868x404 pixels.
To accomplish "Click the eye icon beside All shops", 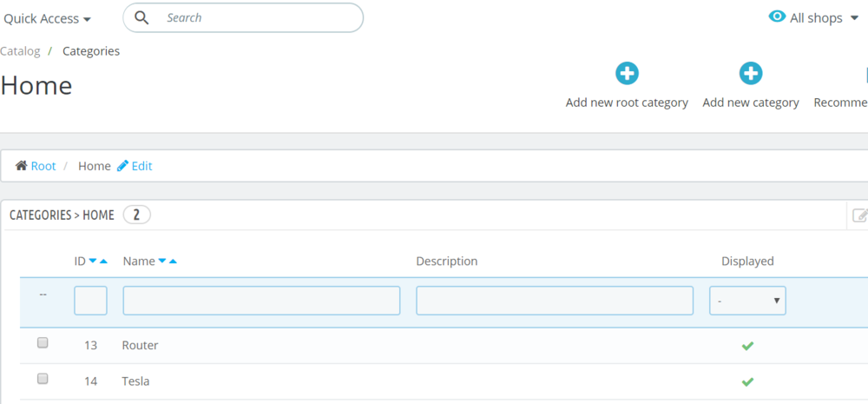I will click(777, 17).
